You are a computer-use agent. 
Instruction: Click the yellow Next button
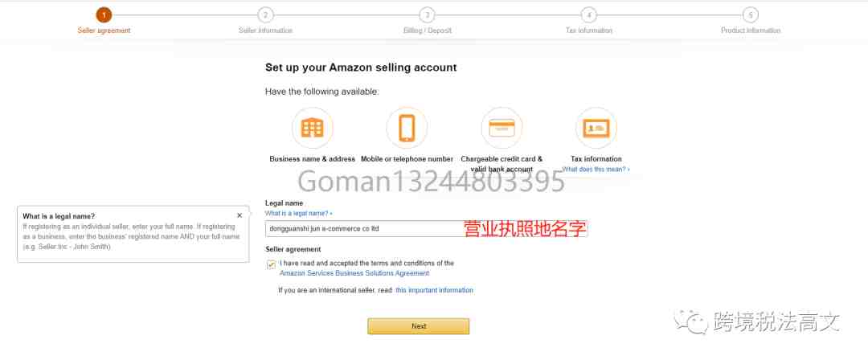tap(419, 326)
